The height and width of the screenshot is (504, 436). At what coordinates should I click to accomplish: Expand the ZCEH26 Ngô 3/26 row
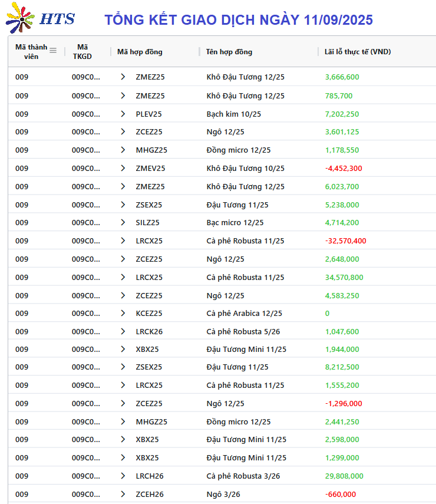(x=123, y=494)
